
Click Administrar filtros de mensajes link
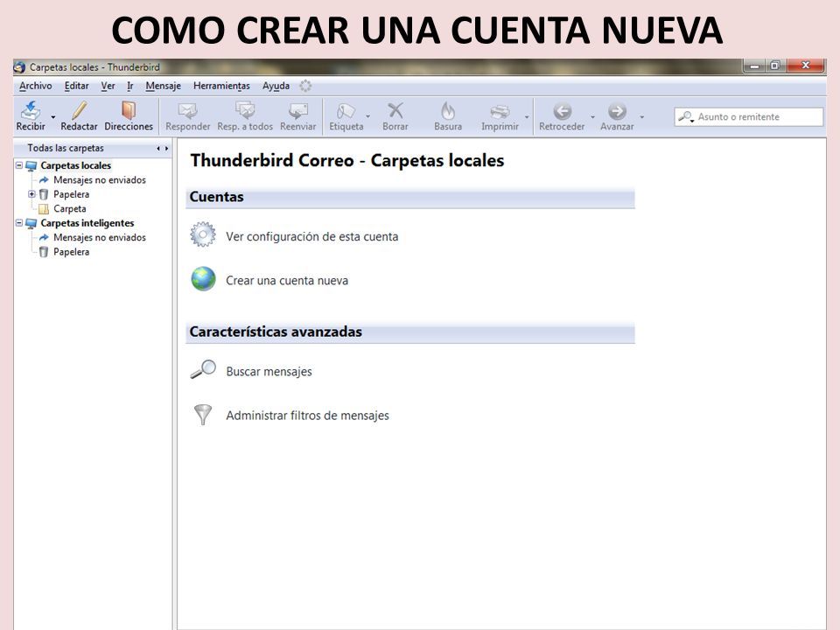point(307,415)
